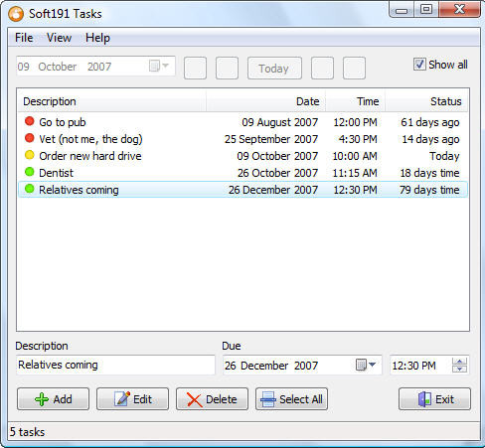Click the Exit button
Image resolution: width=485 pixels, height=448 pixels.
click(x=434, y=399)
